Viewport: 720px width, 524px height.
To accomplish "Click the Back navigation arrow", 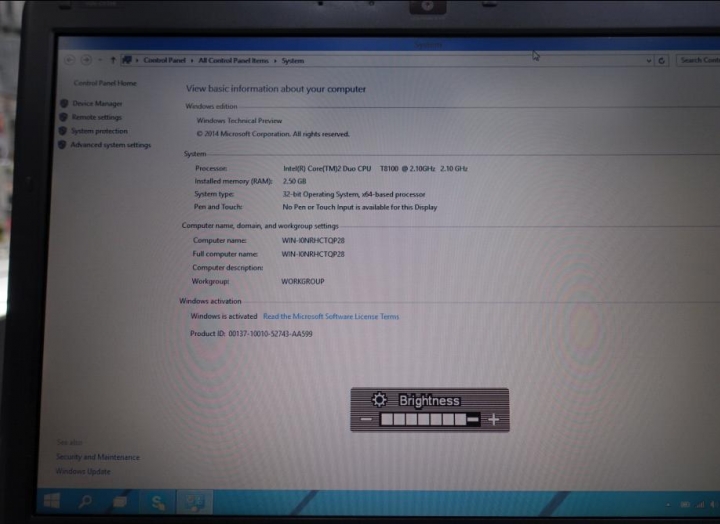I will click(70, 60).
